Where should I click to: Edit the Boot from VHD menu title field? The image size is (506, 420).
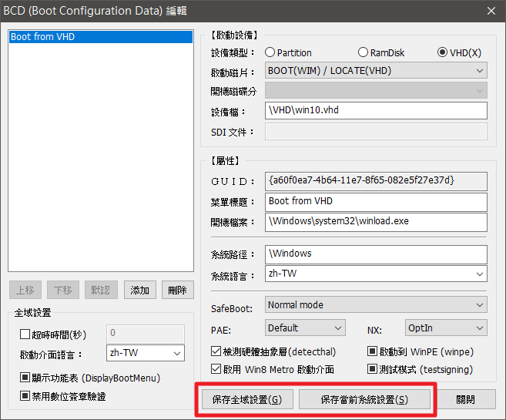click(376, 201)
